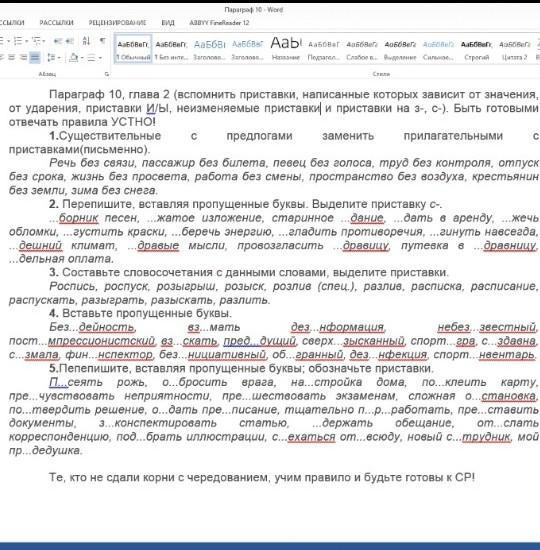Click the underlined word мпрессионистский
Viewport: 540px width, 550px height.
point(101,341)
